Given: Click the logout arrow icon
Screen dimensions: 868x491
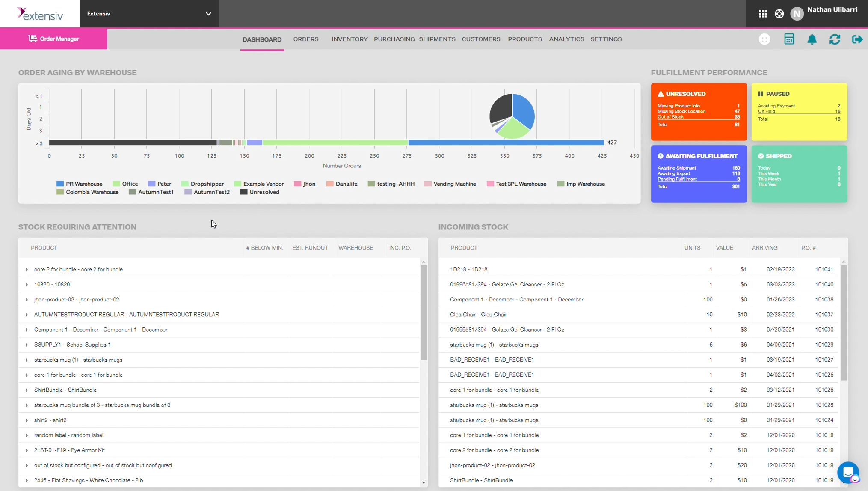Looking at the screenshot, I should click(x=858, y=39).
